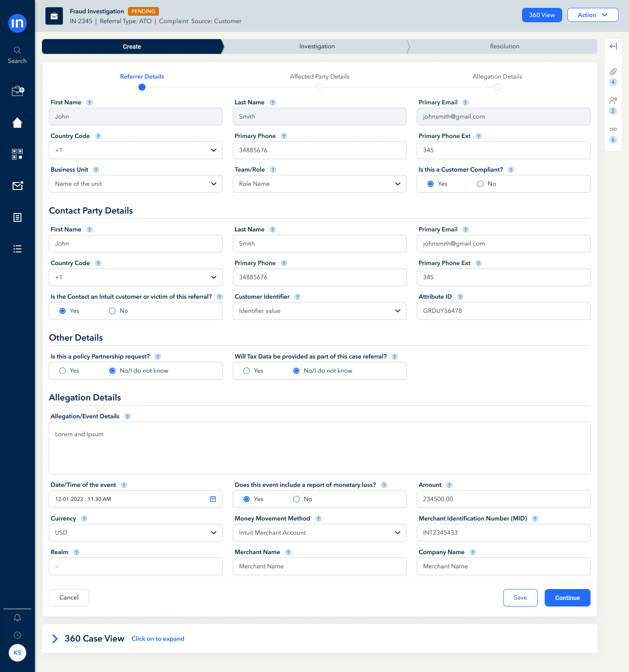Switch to the Investigation stage tab
Viewport: 629px width, 672px height.
pos(317,46)
